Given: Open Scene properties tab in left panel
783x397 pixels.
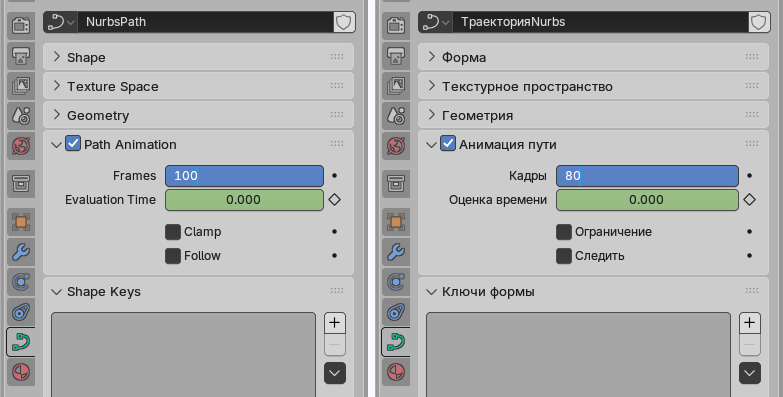Looking at the screenshot, I should pyautogui.click(x=21, y=116).
